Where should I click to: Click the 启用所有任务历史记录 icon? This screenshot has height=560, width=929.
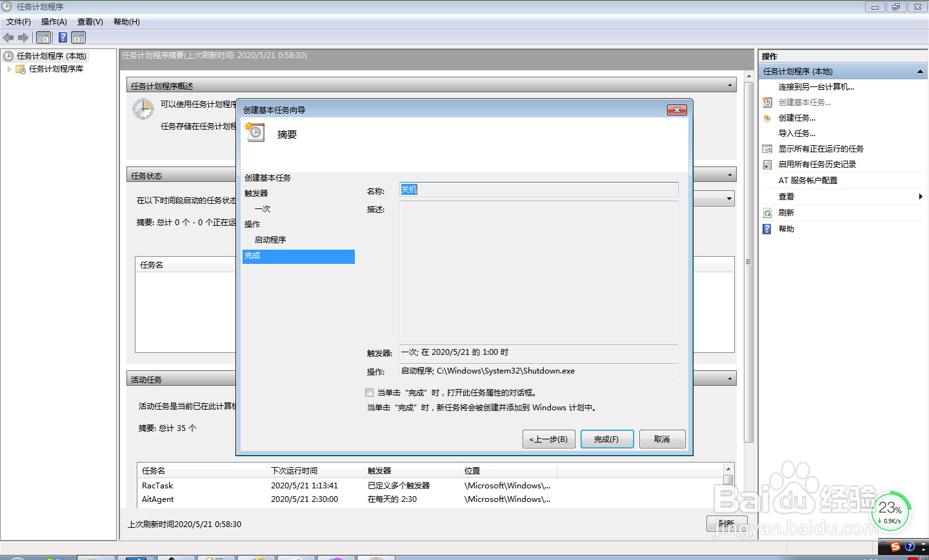click(x=766, y=164)
